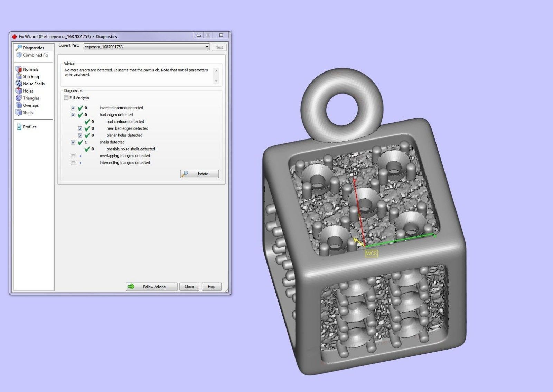The width and height of the screenshot is (553, 392).
Task: Click the yellow WCS label in the viewport
Action: click(x=372, y=254)
